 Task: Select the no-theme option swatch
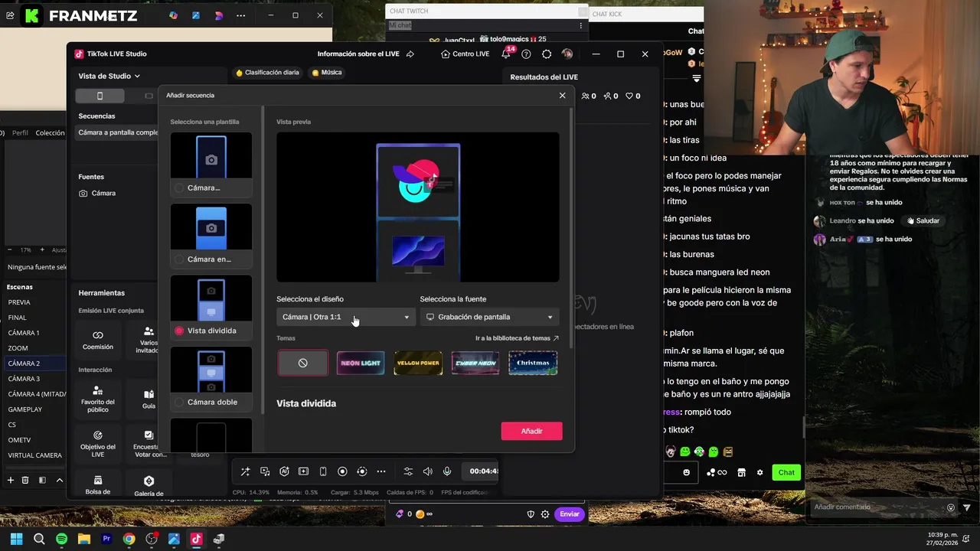tap(303, 363)
